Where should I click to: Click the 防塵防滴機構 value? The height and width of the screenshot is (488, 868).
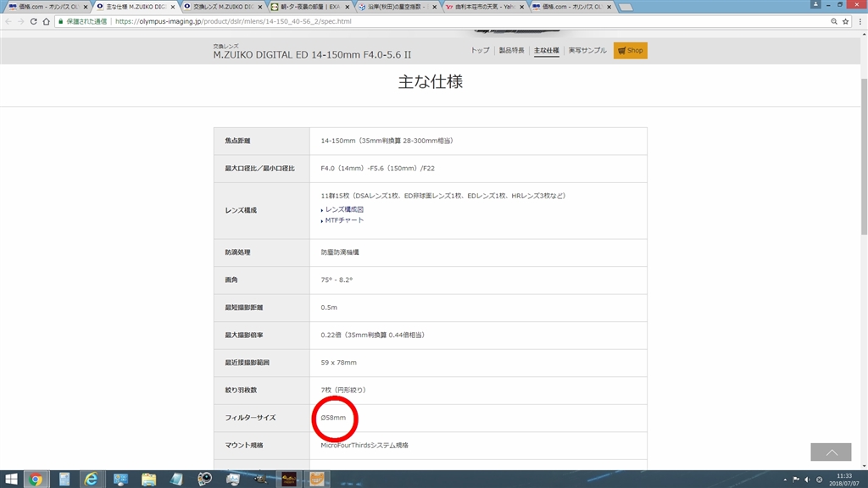point(340,252)
